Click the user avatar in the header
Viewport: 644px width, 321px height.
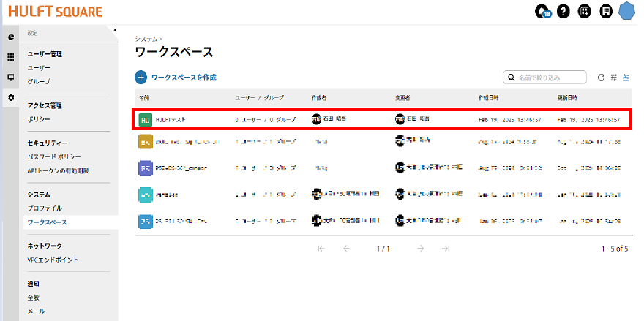point(627,11)
